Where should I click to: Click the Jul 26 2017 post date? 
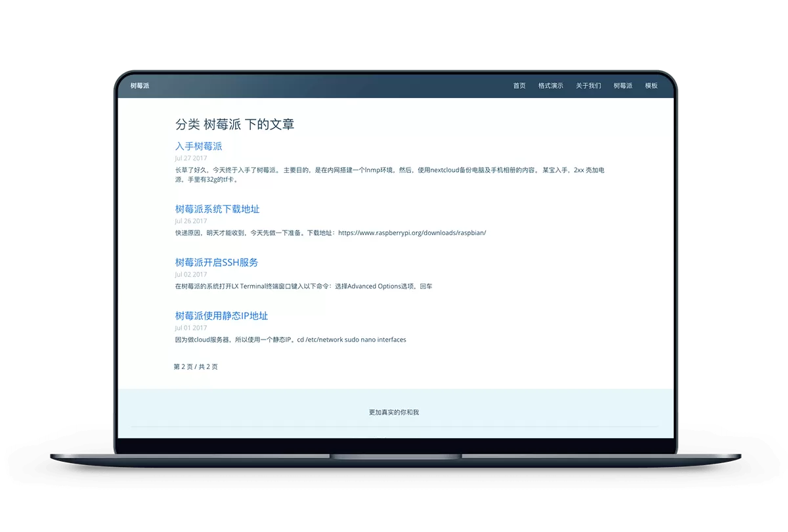pos(191,221)
